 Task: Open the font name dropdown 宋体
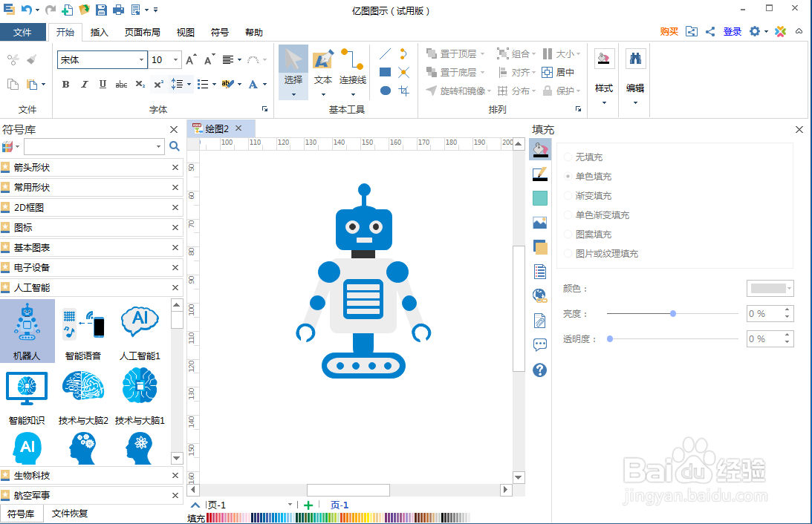[141, 60]
